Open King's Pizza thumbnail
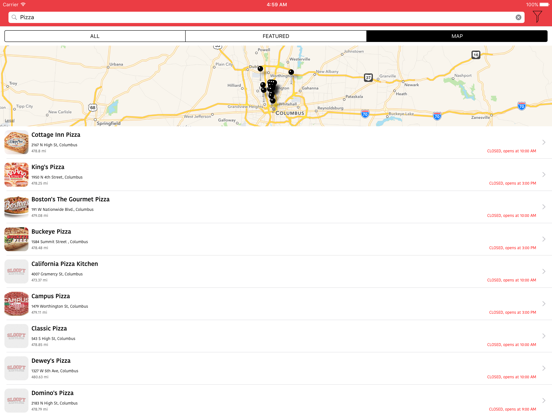552x414 pixels. (x=16, y=175)
